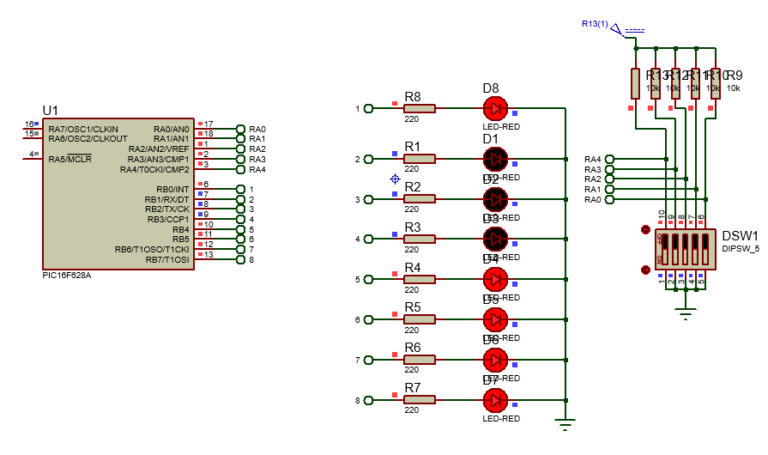This screenshot has width=768, height=455.
Task: Select the dark D1 LED component
Action: click(x=495, y=159)
